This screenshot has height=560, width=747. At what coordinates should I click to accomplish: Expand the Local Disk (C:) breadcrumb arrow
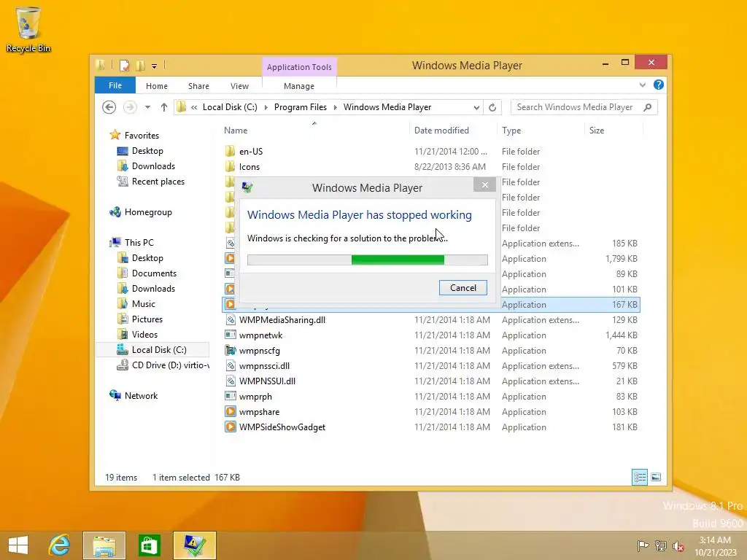[x=266, y=108]
